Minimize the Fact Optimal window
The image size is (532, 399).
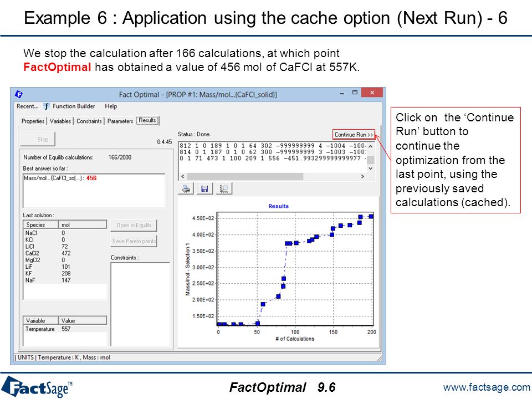pyautogui.click(x=342, y=93)
